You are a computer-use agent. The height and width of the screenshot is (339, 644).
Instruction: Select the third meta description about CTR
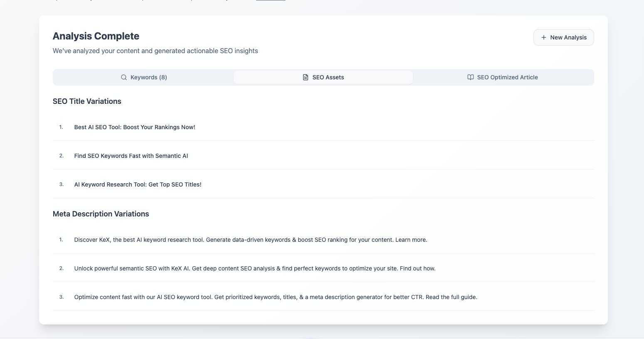(x=276, y=297)
